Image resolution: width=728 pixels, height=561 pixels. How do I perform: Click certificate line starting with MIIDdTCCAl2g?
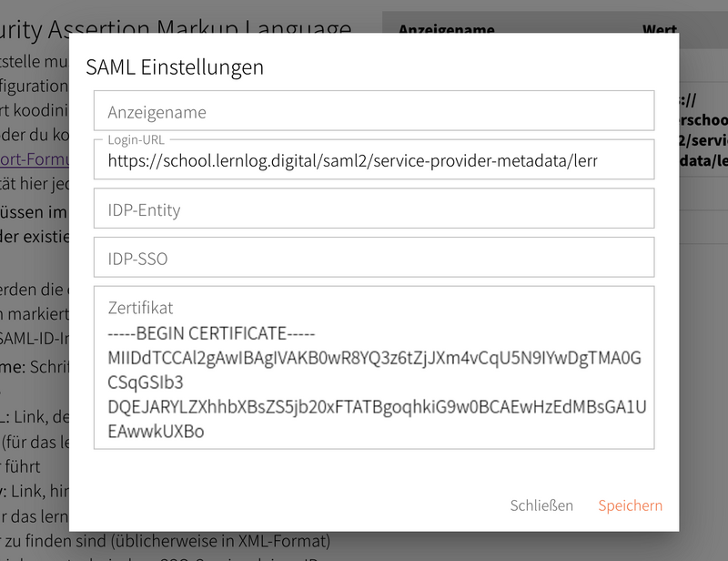click(x=374, y=358)
